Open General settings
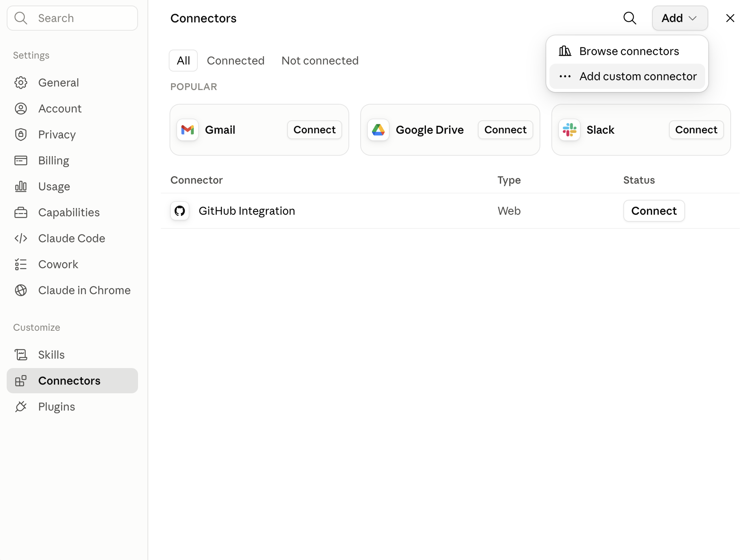 click(72, 83)
